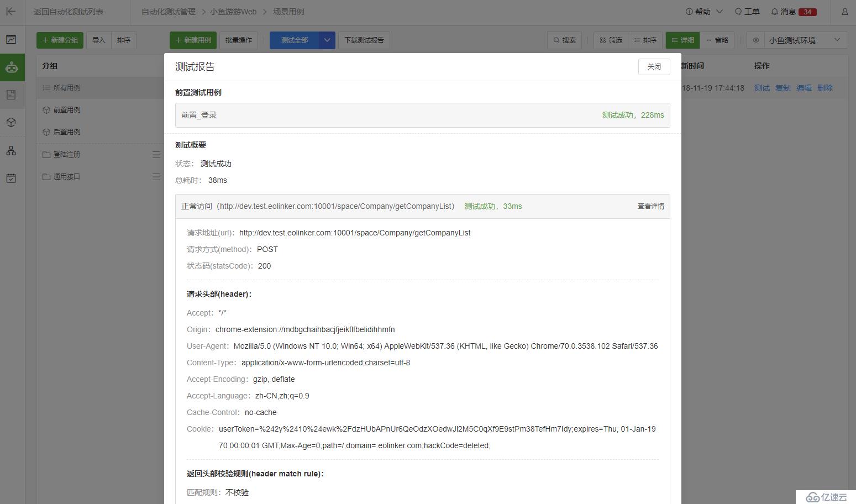Click the 导入 import button
The height and width of the screenshot is (504, 856).
99,40
